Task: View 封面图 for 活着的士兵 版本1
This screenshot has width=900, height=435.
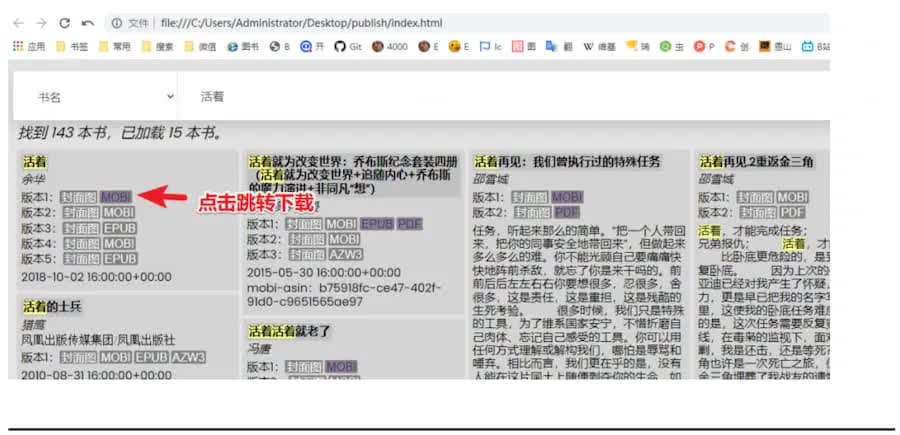Action: pyautogui.click(x=79, y=358)
